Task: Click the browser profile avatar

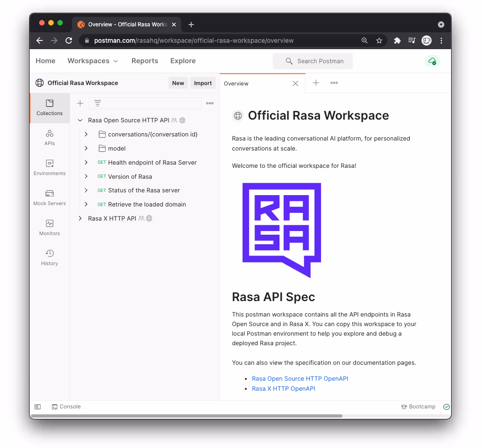Action: [427, 40]
